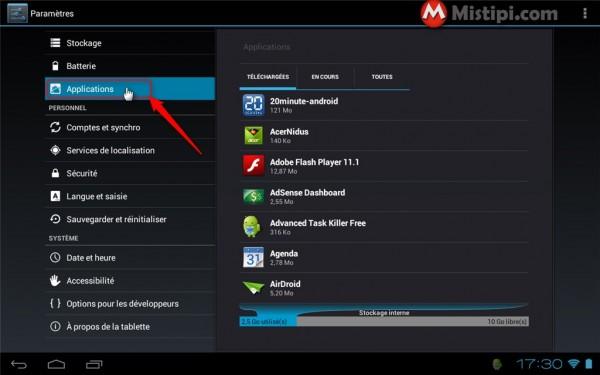Open Sauvegarder et réinitialiser

click(x=130, y=219)
